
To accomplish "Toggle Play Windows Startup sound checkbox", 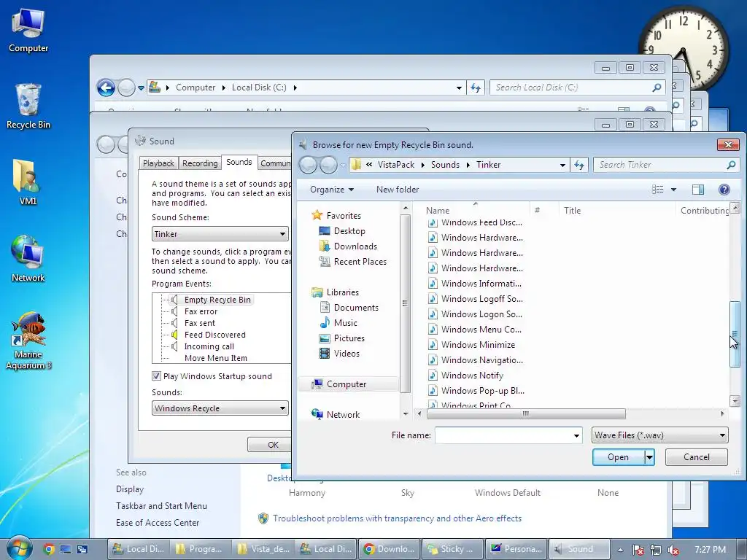I will (156, 376).
